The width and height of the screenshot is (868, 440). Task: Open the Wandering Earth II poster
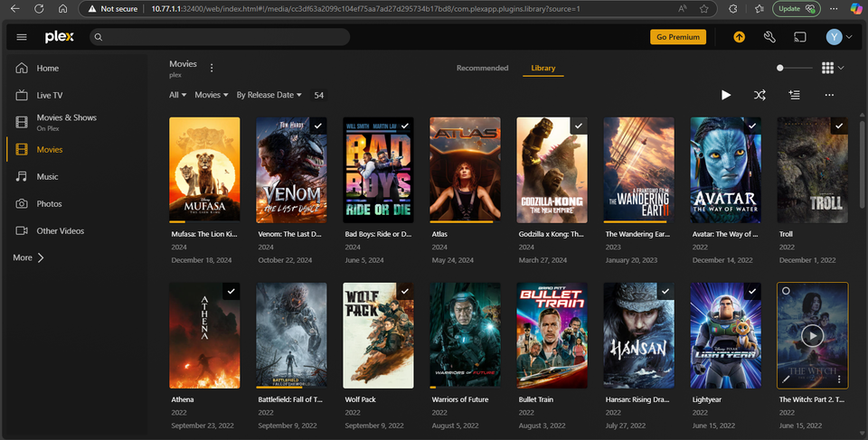click(x=639, y=169)
